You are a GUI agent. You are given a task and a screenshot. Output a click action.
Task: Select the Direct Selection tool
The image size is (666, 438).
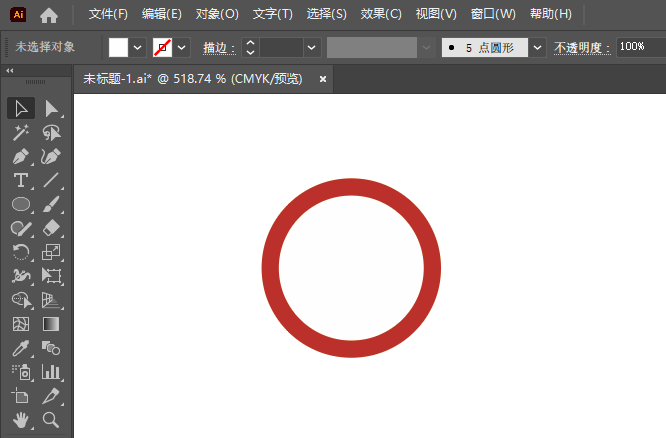51,108
